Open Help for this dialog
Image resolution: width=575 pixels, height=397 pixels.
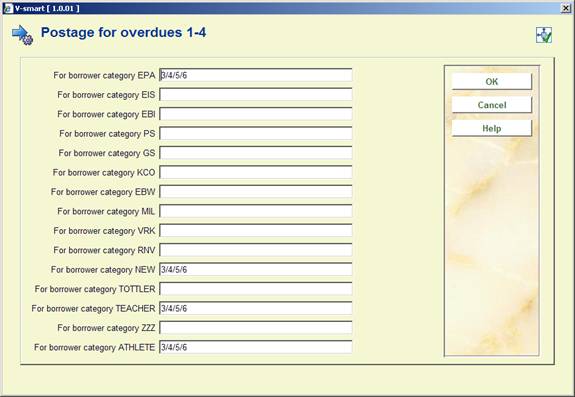pyautogui.click(x=491, y=128)
